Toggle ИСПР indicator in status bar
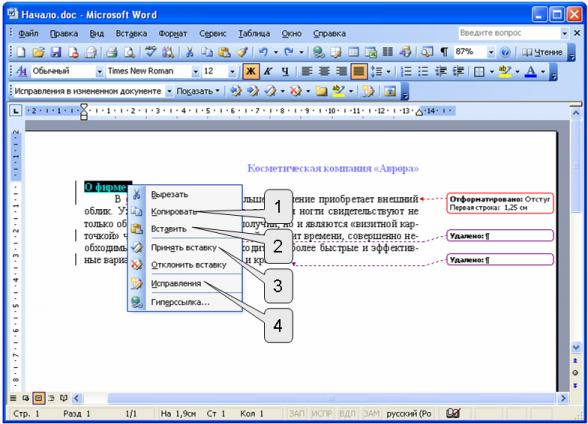The width and height of the screenshot is (588, 424). click(x=321, y=414)
